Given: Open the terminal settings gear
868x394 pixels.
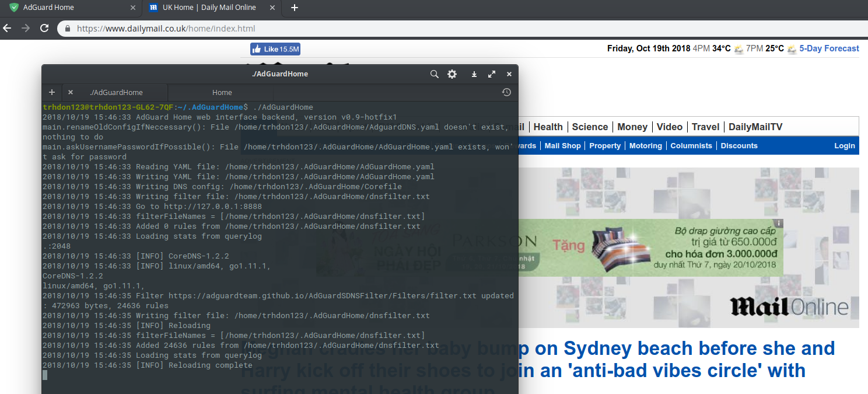Looking at the screenshot, I should pos(452,74).
